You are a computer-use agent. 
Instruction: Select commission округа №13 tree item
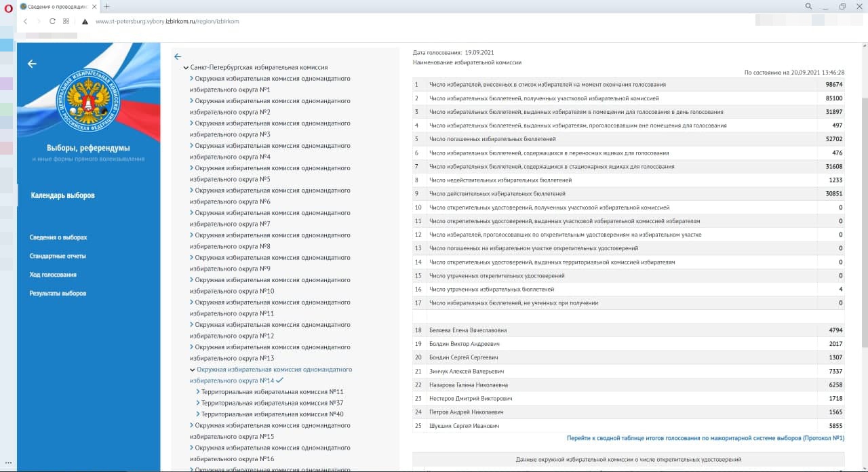270,353
